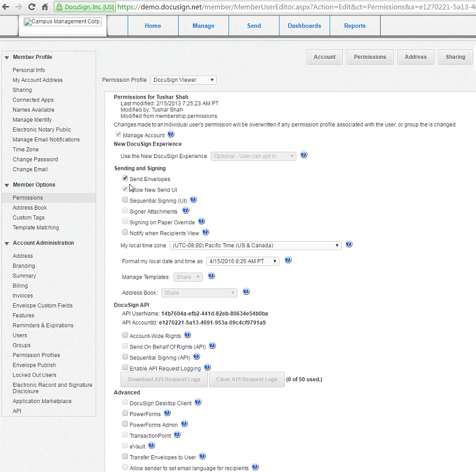Enable the Signer Attachments option
The width and height of the screenshot is (476, 472).
tap(124, 211)
